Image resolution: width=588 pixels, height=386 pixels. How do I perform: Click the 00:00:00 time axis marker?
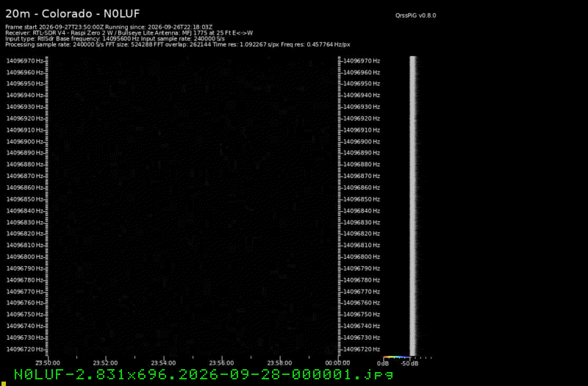337,363
